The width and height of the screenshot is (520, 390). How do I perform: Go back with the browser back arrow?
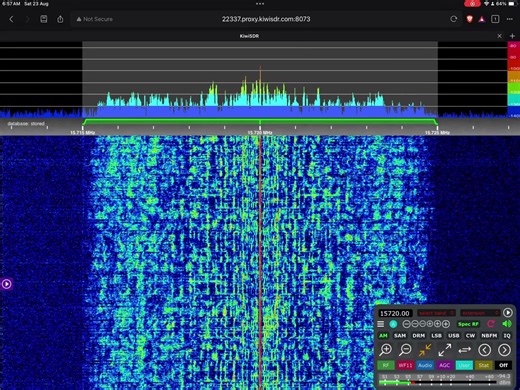click(x=11, y=19)
